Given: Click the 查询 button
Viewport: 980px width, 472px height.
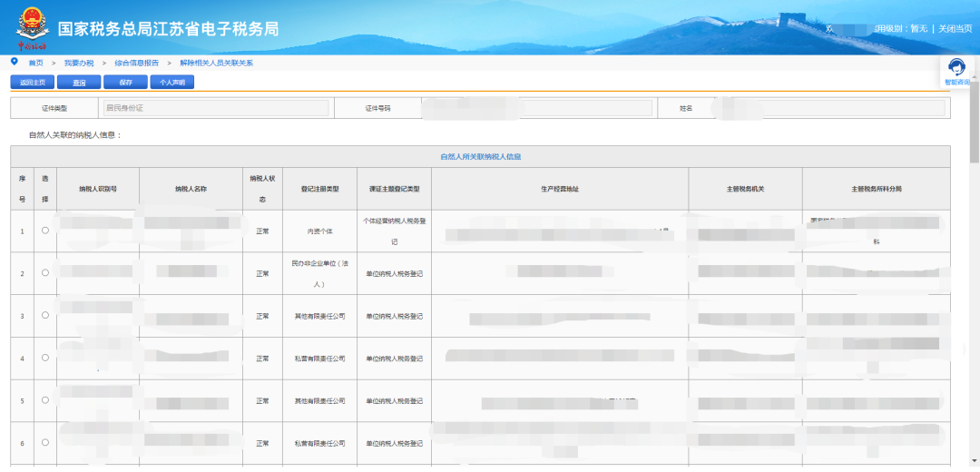Looking at the screenshot, I should (x=79, y=83).
